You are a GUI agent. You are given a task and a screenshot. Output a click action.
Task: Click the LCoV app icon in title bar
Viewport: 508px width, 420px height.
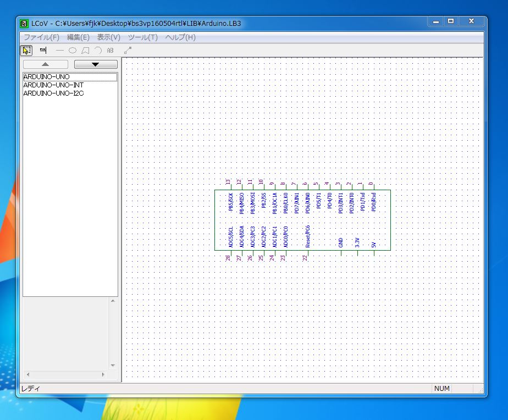coord(24,24)
